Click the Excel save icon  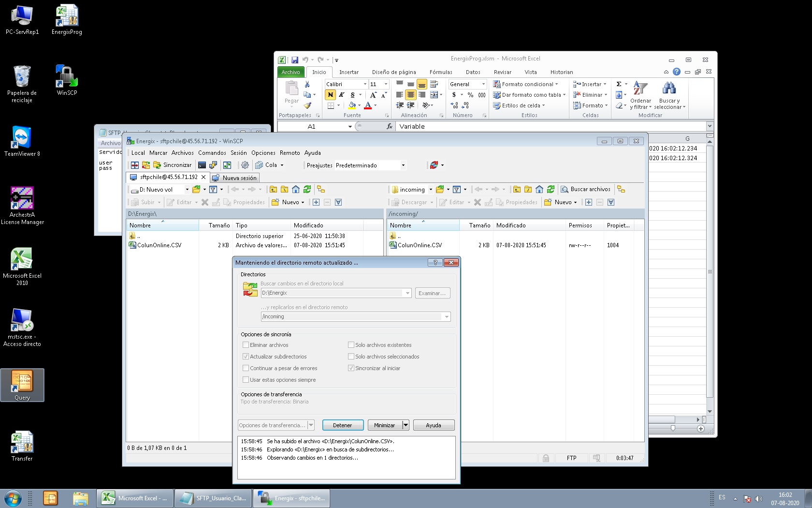pos(294,60)
